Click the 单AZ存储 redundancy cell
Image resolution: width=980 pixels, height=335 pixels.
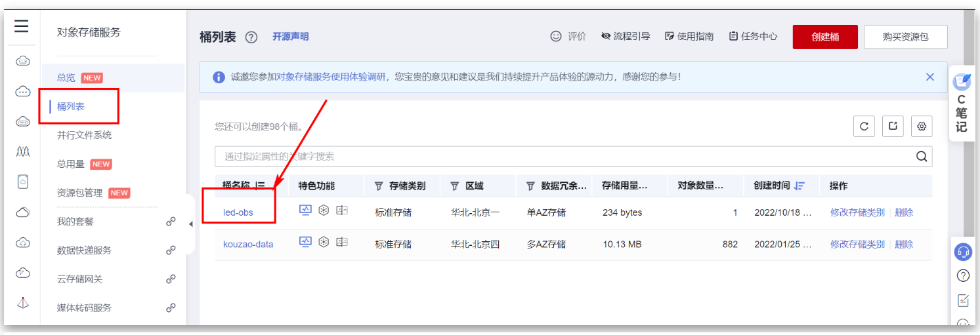point(546,212)
